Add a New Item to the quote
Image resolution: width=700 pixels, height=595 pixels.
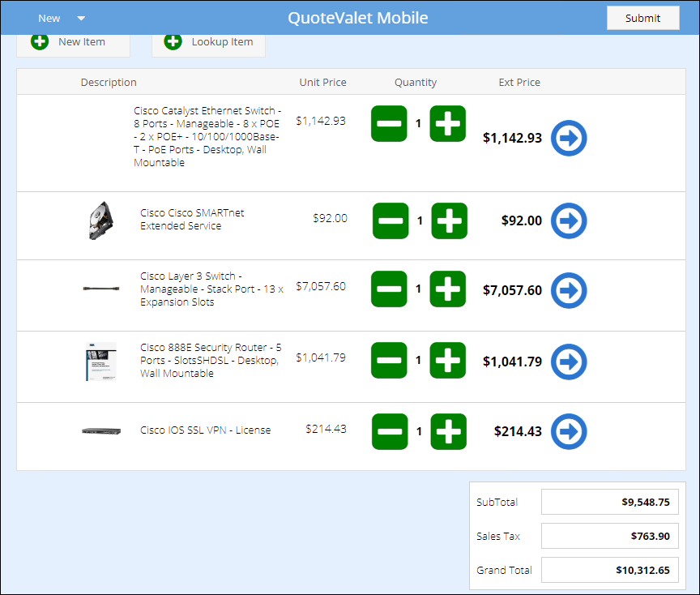pos(73,42)
